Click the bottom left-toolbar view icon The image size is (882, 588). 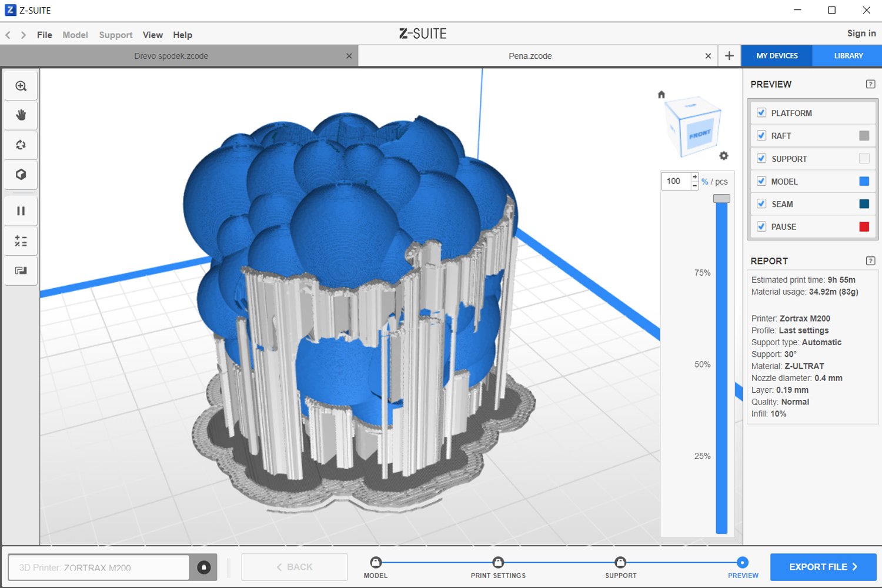[x=21, y=270]
